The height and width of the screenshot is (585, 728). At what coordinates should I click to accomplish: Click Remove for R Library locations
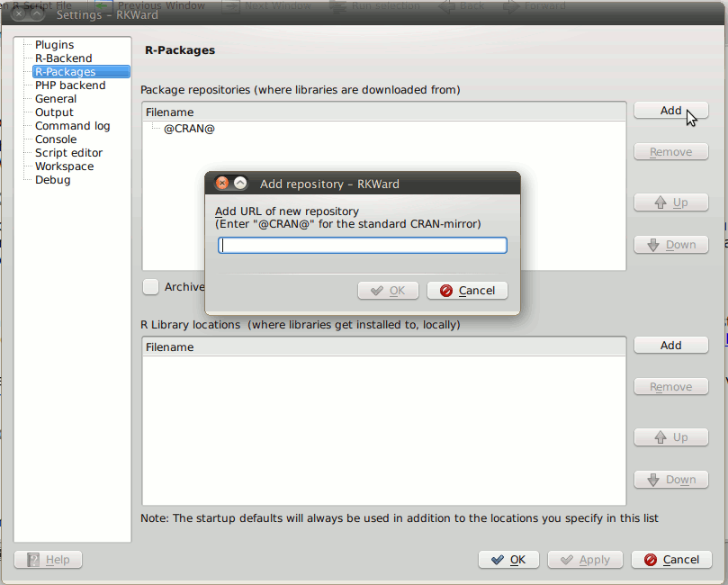click(671, 387)
